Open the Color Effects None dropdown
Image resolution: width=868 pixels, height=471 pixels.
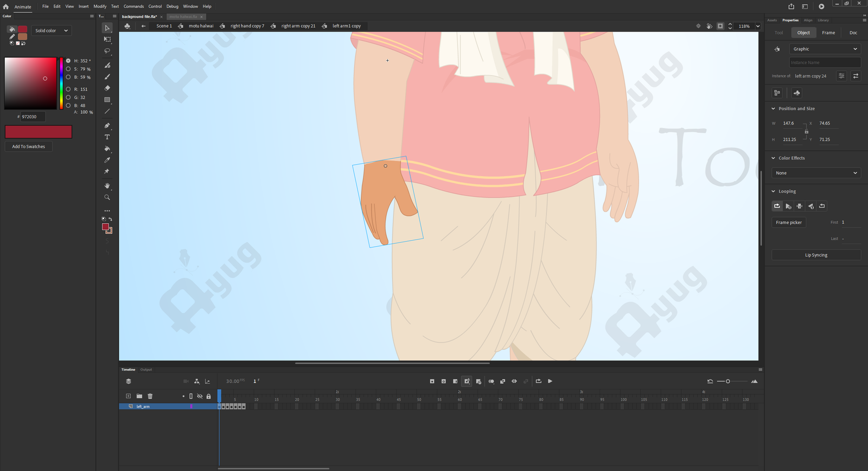tap(816, 173)
